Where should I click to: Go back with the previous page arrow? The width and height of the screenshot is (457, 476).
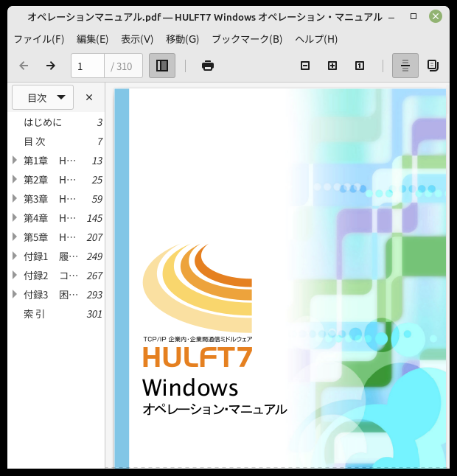[x=24, y=66]
